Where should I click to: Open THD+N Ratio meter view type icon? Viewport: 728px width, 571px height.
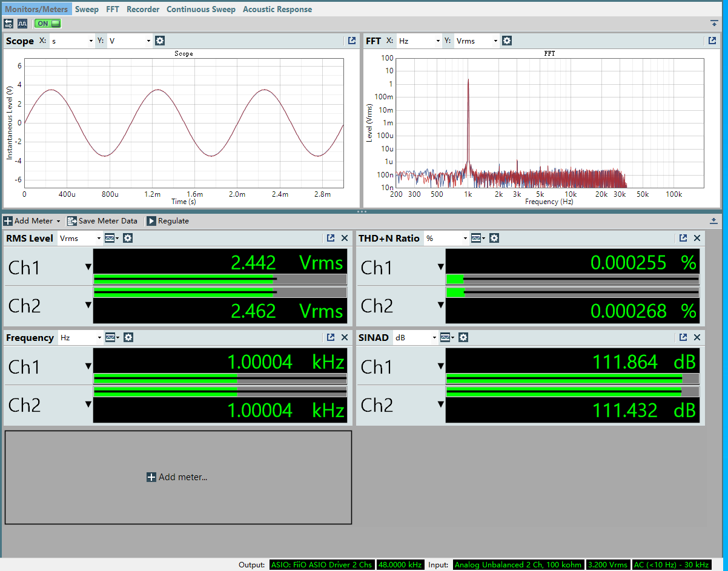pos(478,238)
